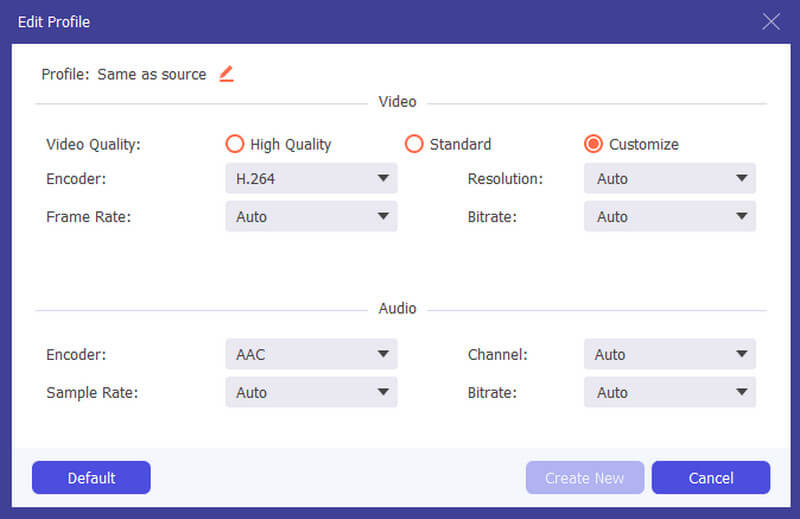Open the video Encoder H.264 dropdown
The height and width of the screenshot is (519, 800).
click(311, 179)
